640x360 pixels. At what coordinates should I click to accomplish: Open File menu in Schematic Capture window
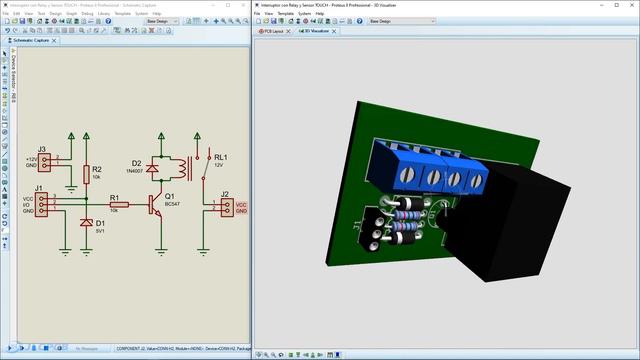[x=6, y=13]
